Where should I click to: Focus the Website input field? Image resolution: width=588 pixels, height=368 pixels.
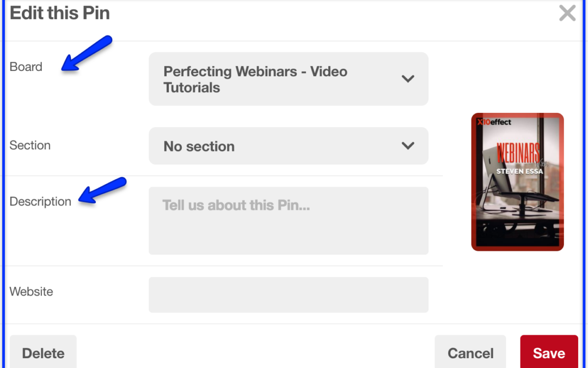[x=289, y=295]
